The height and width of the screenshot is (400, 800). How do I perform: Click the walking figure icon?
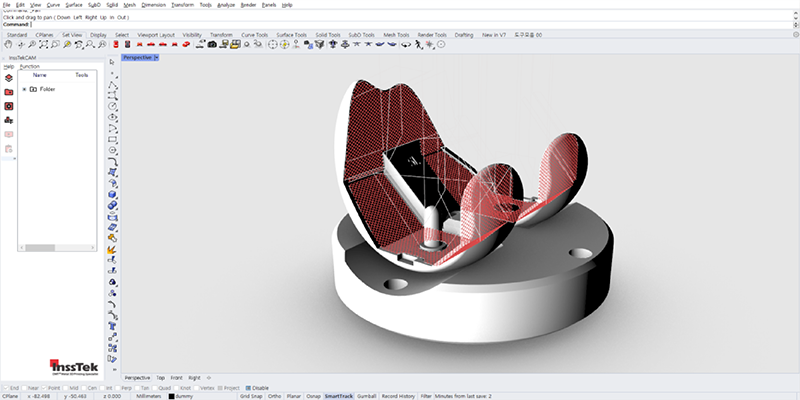point(418,44)
